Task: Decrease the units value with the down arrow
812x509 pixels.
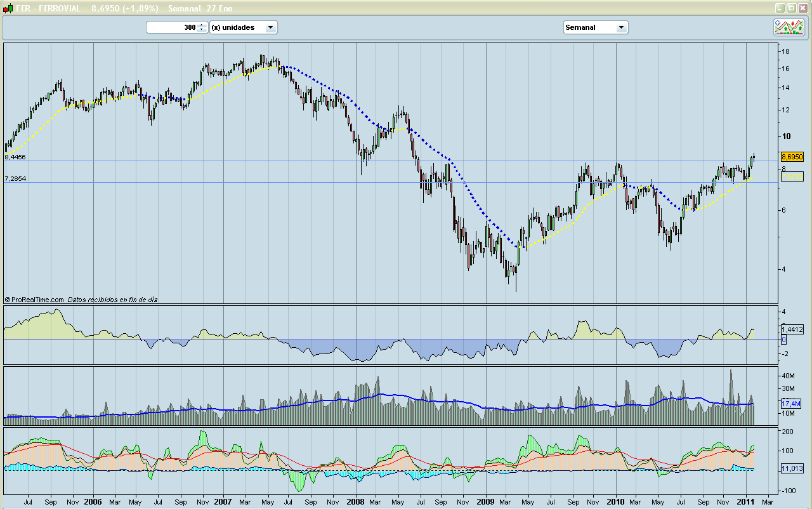Action: [x=202, y=30]
